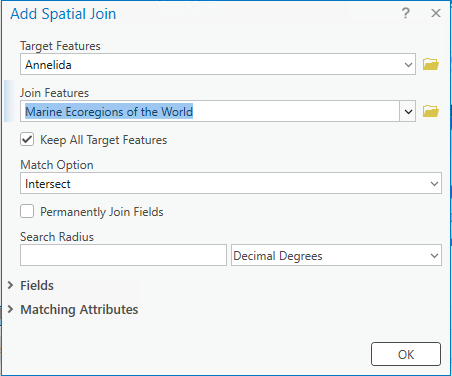
Task: Click the Matching Attributes heading text
Action: (79, 310)
